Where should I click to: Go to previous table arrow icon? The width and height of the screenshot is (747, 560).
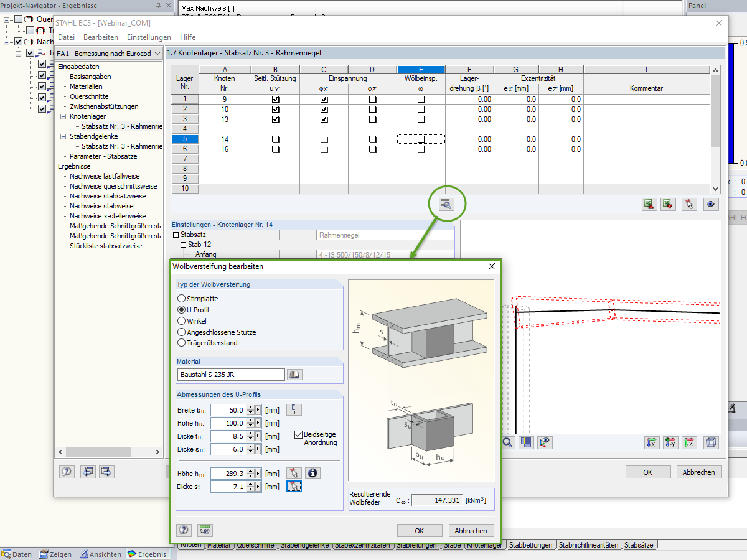click(88, 472)
